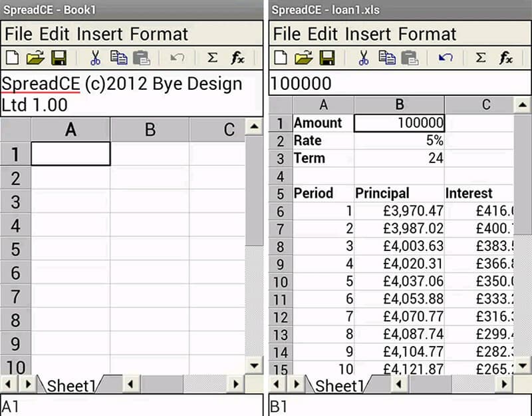Open the Insert menu in Book1 window
The image size is (532, 416).
click(99, 34)
